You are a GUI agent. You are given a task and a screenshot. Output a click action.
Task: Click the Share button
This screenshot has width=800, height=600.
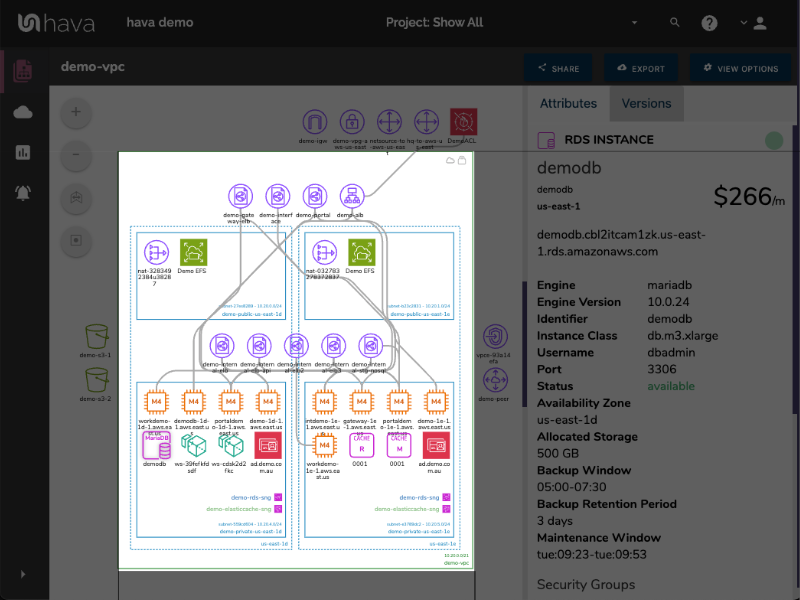point(558,69)
